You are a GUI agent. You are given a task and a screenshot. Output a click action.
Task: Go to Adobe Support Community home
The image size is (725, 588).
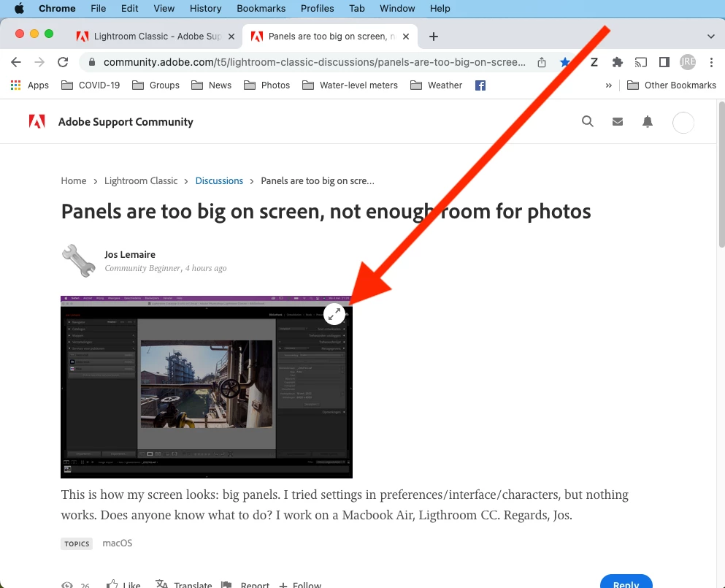tap(126, 122)
